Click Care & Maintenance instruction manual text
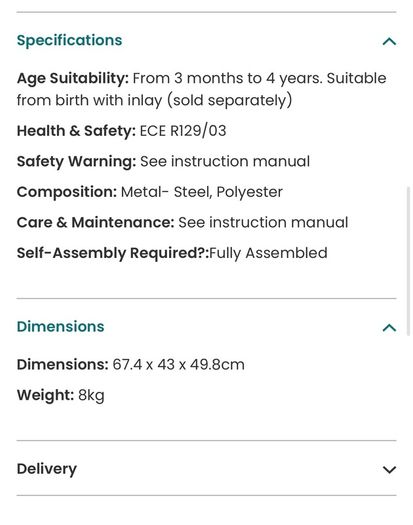The height and width of the screenshot is (525, 413). [x=263, y=223]
